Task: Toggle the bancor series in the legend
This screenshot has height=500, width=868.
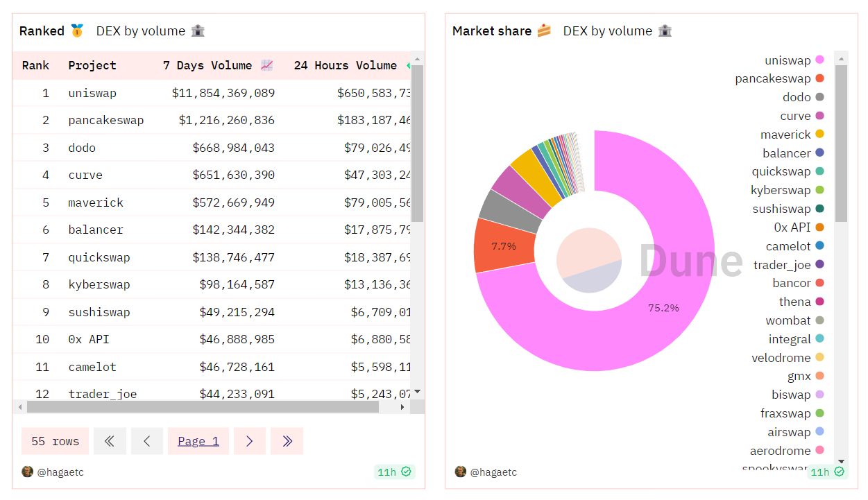Action: tap(798, 283)
